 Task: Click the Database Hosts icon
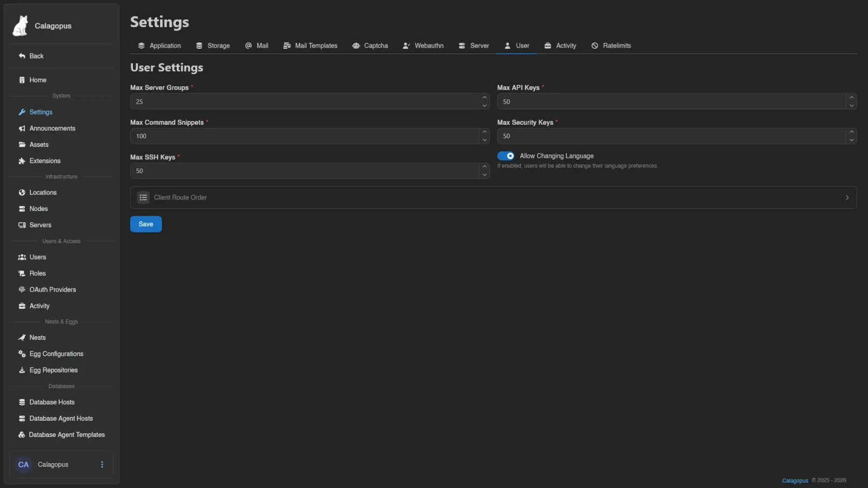22,402
